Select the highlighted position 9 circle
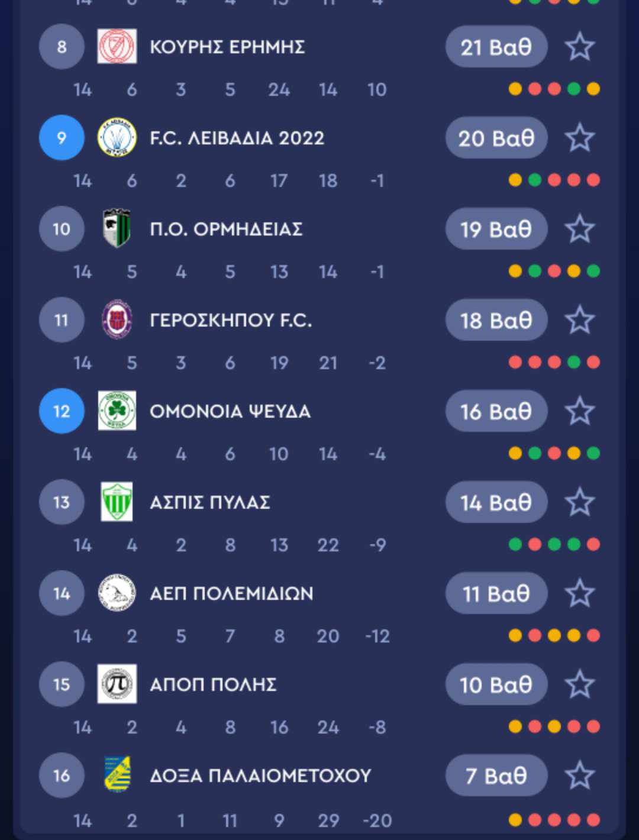 coord(62,138)
